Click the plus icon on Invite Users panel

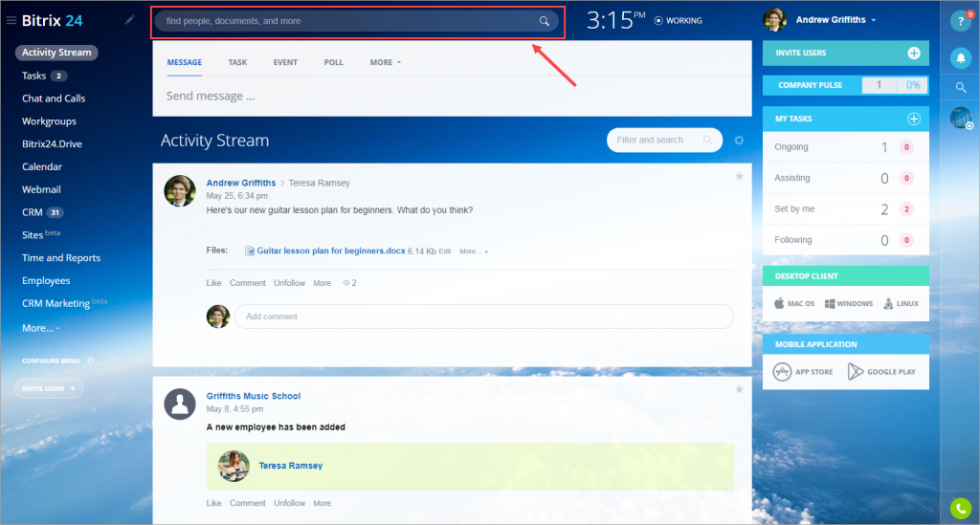coord(914,53)
